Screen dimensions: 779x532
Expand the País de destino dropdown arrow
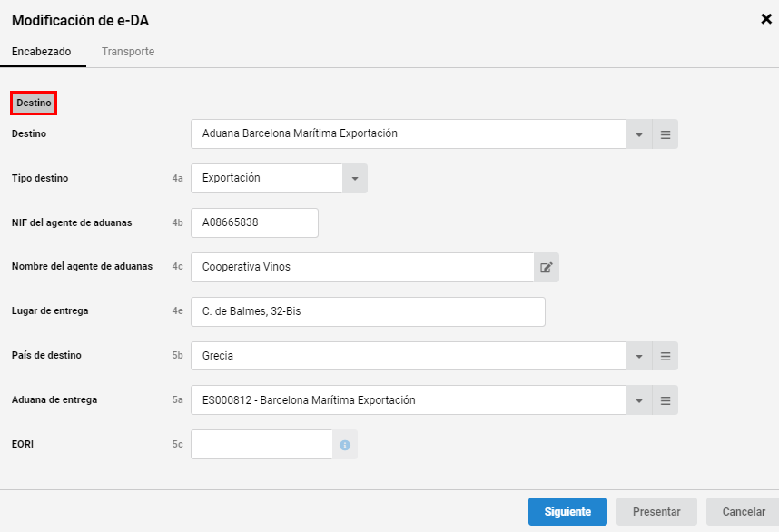tap(639, 356)
